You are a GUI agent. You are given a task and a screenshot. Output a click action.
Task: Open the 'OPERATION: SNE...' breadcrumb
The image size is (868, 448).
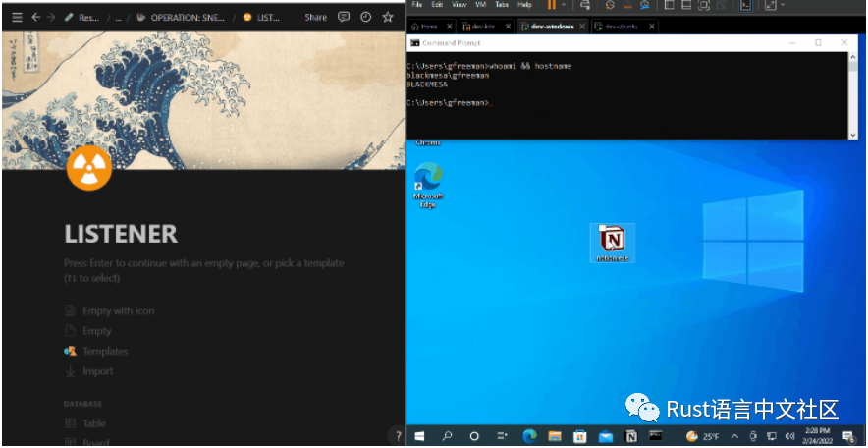coord(181,17)
